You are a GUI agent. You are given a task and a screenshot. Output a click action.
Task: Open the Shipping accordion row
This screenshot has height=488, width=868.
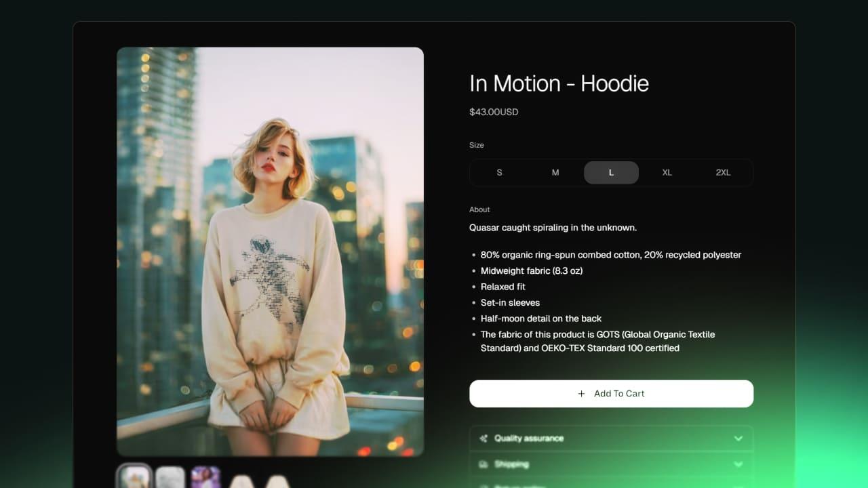611,464
